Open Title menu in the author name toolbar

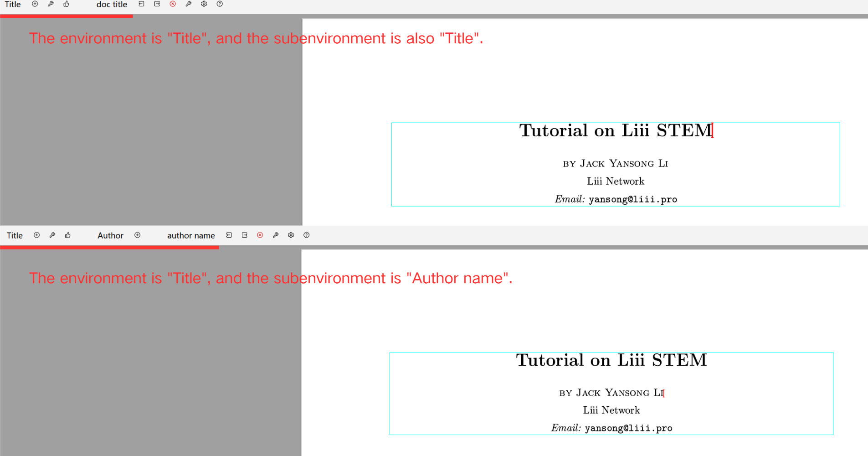[15, 236]
